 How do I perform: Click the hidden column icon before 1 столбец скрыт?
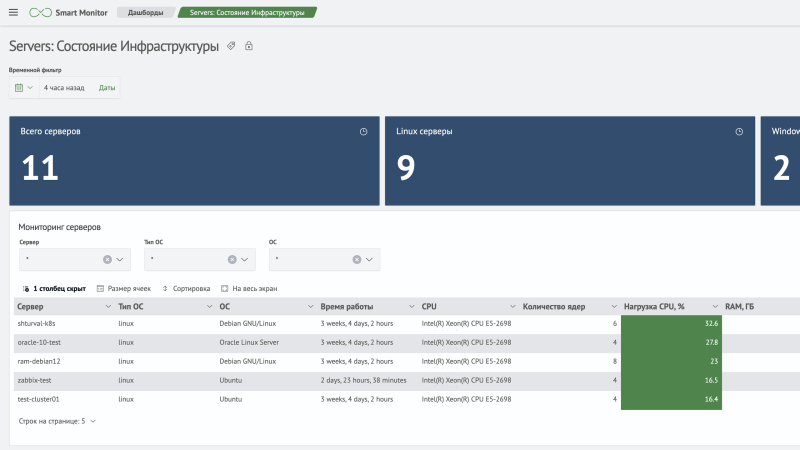pos(26,289)
